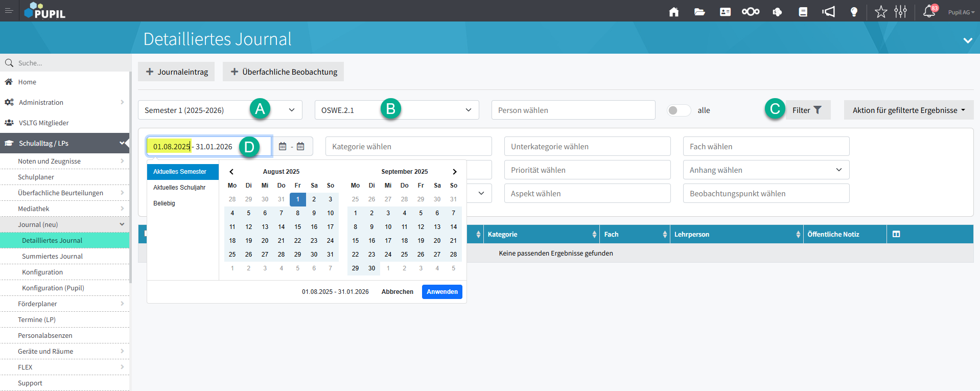Click the Beobachtungspunkt wählen field
Screen dimensions: 980x391
click(x=766, y=193)
